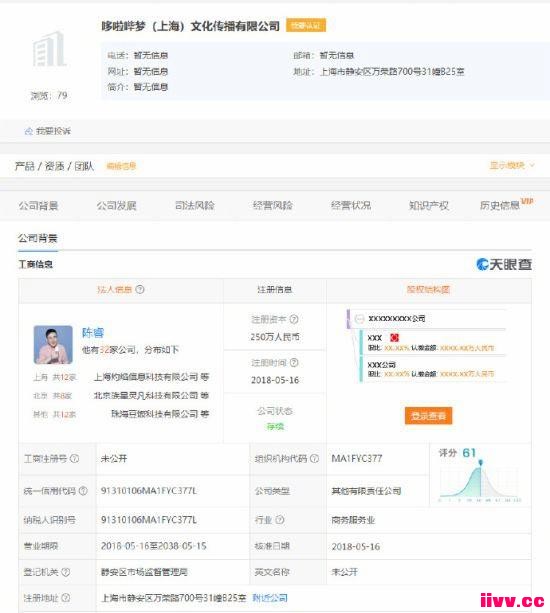This screenshot has height=613, width=550.
Task: Click the 产品 / 资质 / 团队 heading
Action: tap(54, 166)
